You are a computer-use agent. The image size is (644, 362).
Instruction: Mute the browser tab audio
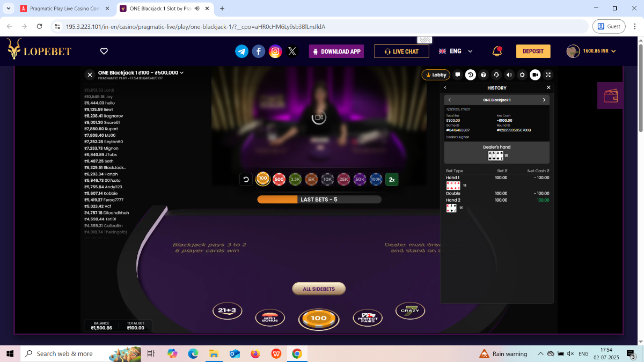197,9
